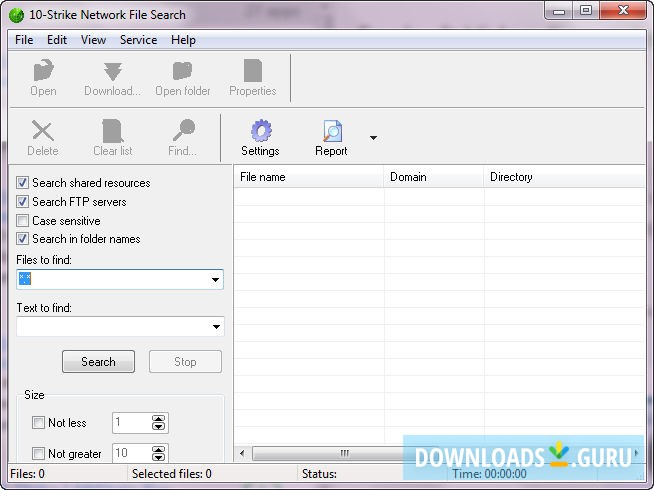The height and width of the screenshot is (490, 654).
Task: Click the 'Files: 0' status bar text
Action: pyautogui.click(x=28, y=474)
